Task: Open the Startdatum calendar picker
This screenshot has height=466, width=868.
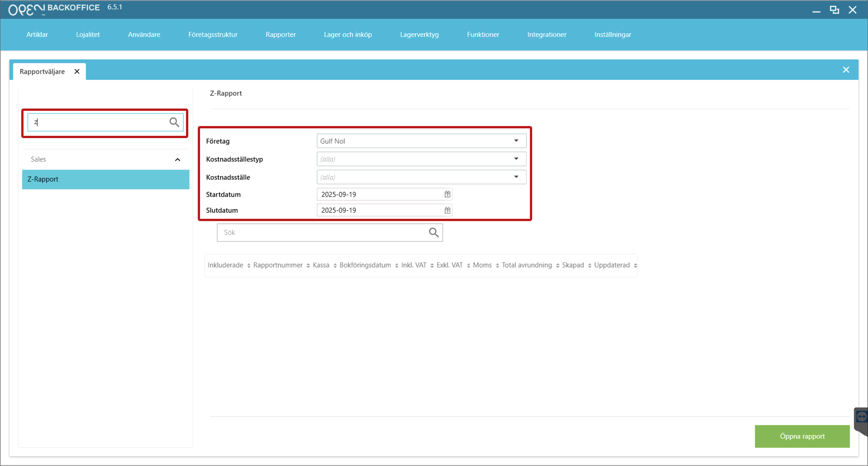Action: 447,194
